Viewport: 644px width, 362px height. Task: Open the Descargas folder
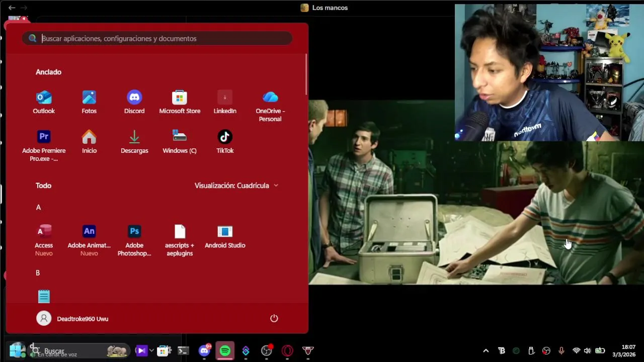click(134, 142)
